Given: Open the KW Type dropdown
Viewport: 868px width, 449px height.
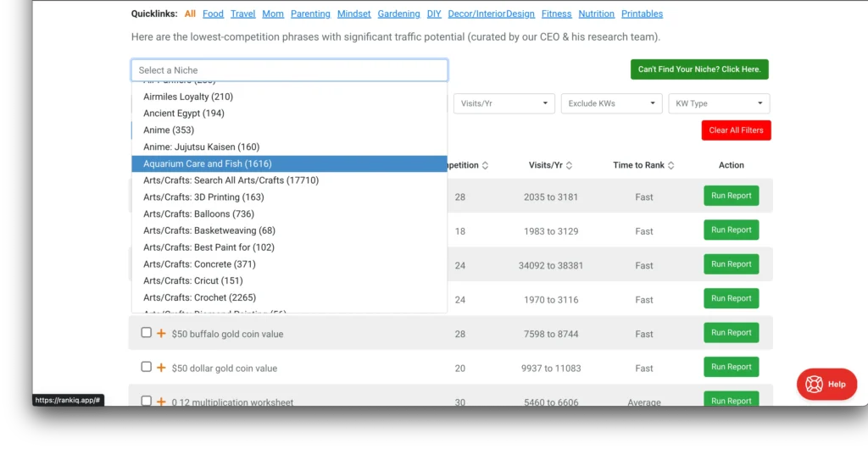Looking at the screenshot, I should [x=719, y=103].
